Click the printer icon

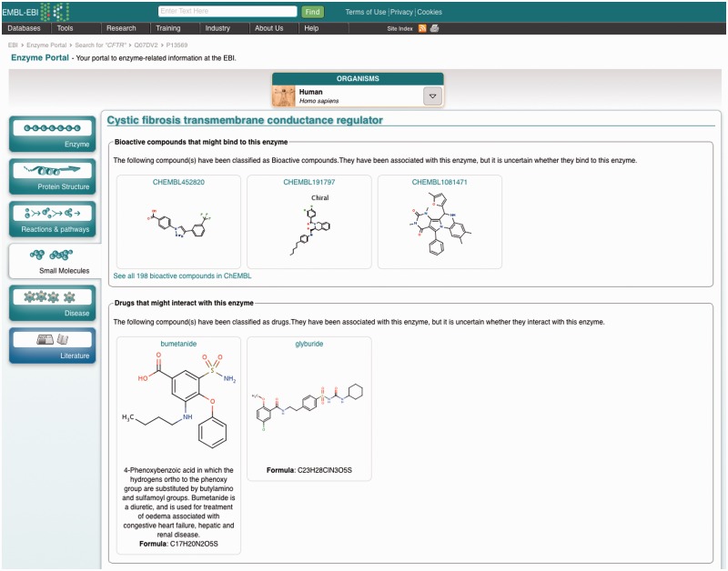[434, 28]
